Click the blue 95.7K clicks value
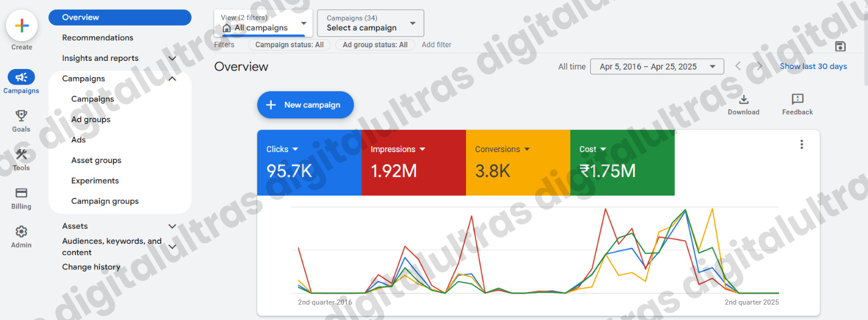 (x=289, y=171)
